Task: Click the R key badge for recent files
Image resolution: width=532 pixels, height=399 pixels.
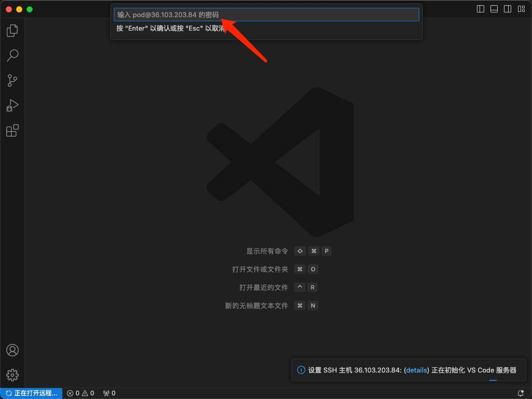Action: [312, 287]
